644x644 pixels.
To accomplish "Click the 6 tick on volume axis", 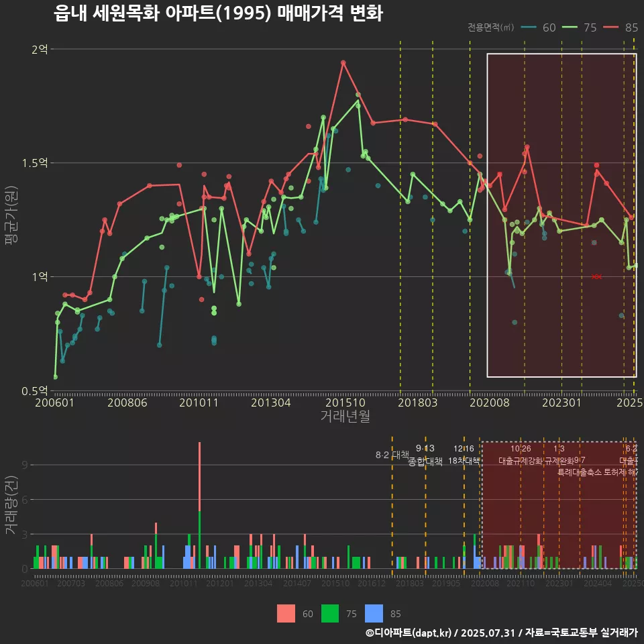I will pyautogui.click(x=25, y=500).
